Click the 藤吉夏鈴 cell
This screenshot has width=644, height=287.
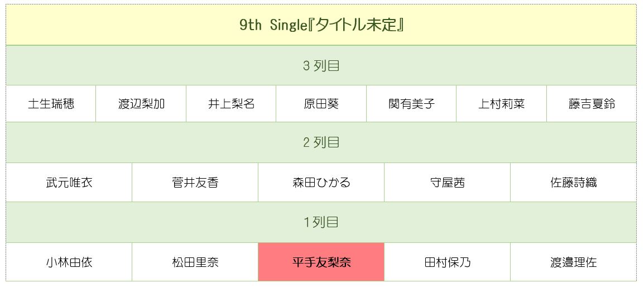tap(592, 104)
